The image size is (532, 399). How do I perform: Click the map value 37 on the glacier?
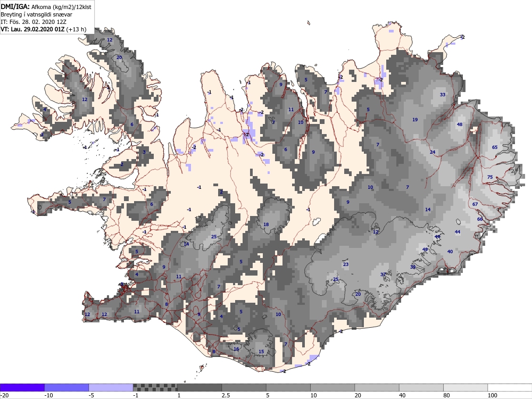(x=383, y=275)
